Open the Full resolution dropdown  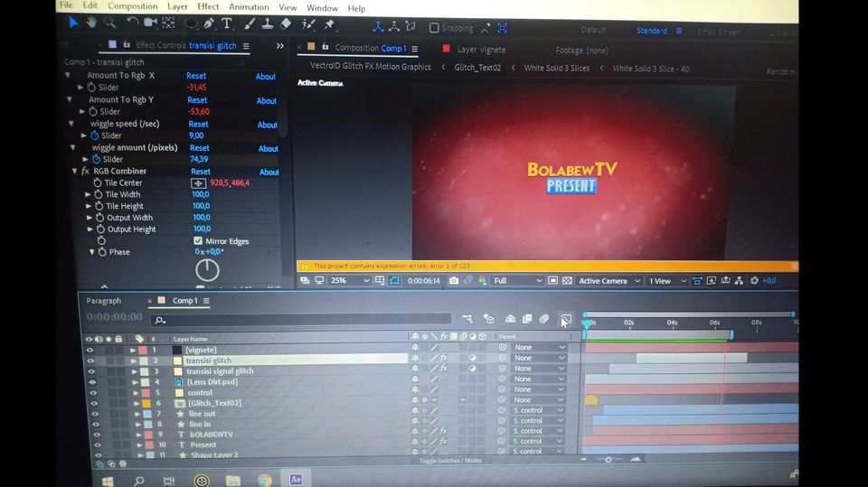[x=517, y=281]
